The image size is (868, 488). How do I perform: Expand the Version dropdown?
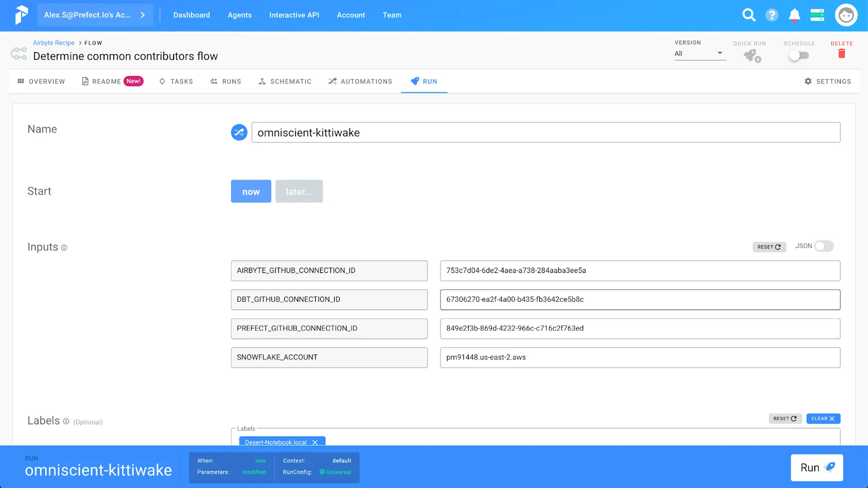click(700, 53)
